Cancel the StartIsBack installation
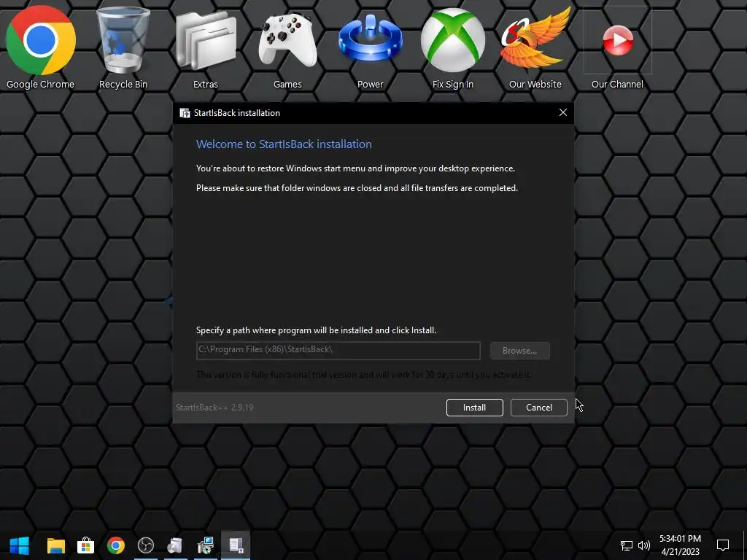Image resolution: width=747 pixels, height=560 pixels. pyautogui.click(x=539, y=408)
